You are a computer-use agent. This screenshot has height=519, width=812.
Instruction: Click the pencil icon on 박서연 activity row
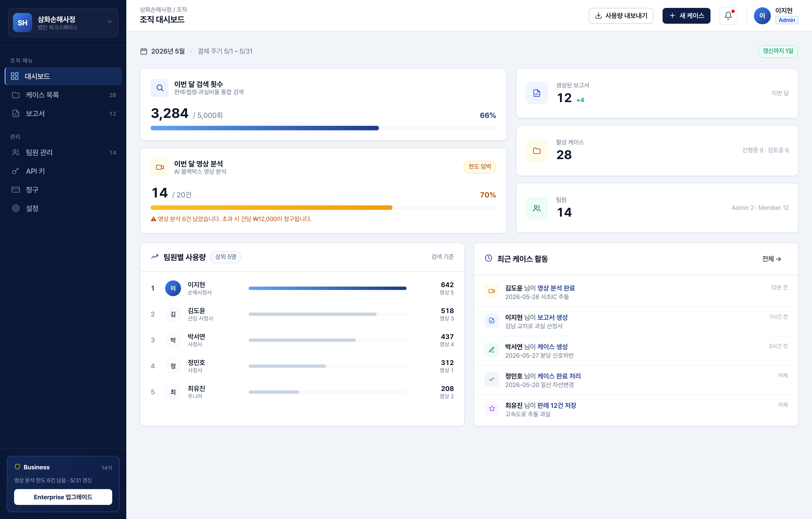click(x=492, y=350)
